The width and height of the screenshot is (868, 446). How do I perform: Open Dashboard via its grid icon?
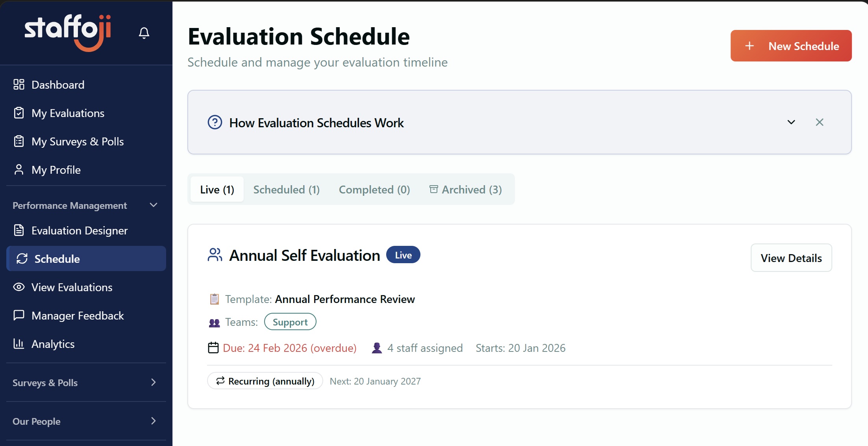pos(19,84)
